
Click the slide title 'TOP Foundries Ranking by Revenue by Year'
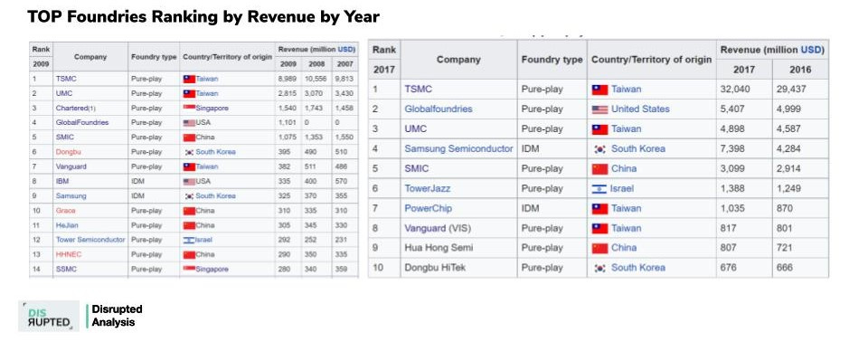point(203,16)
